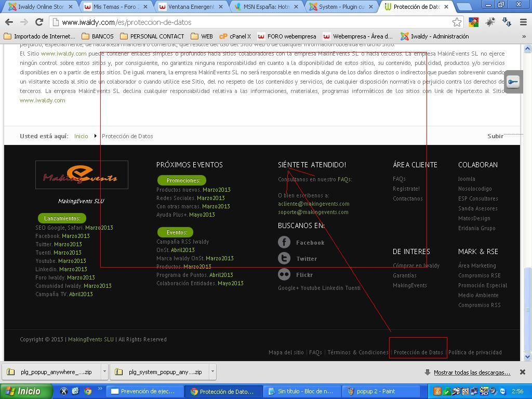Open the Windows Inicio start button
The image size is (532, 399).
[26, 391]
